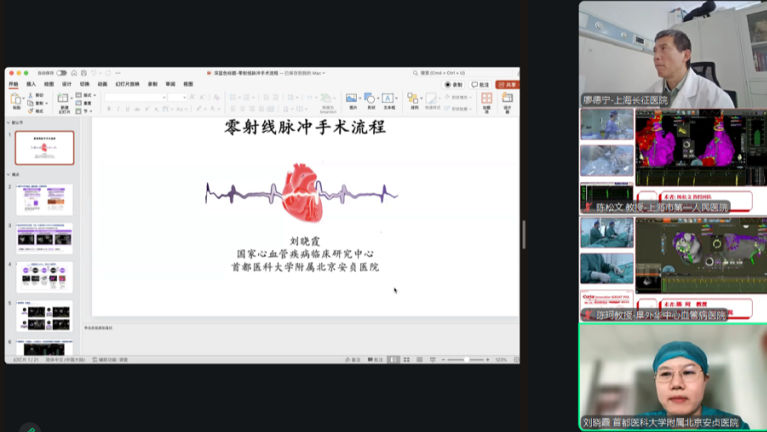Open the Slide Show ribbon tab
Screen dimensions: 767x432
[x=127, y=84]
